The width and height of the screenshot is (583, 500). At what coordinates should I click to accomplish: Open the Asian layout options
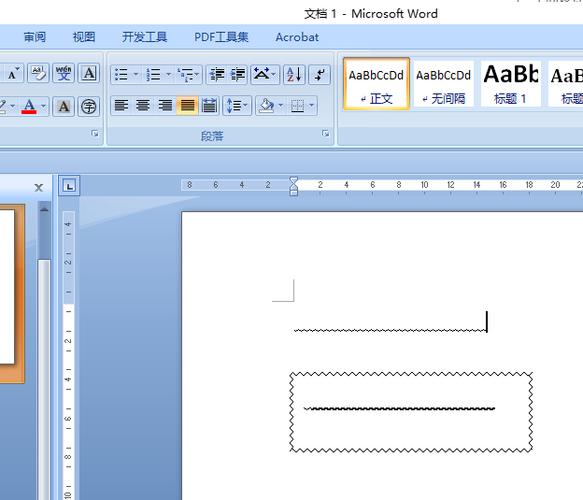(x=265, y=74)
